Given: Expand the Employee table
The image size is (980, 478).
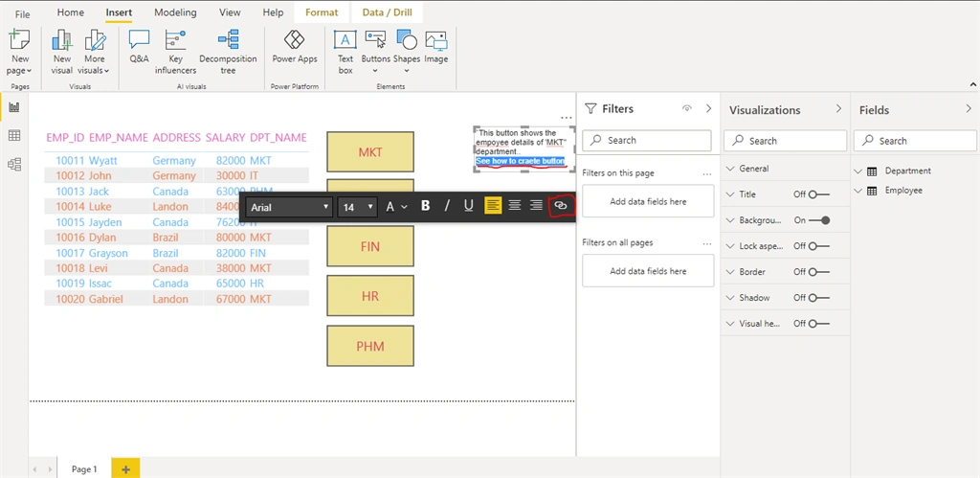Looking at the screenshot, I should point(857,191).
